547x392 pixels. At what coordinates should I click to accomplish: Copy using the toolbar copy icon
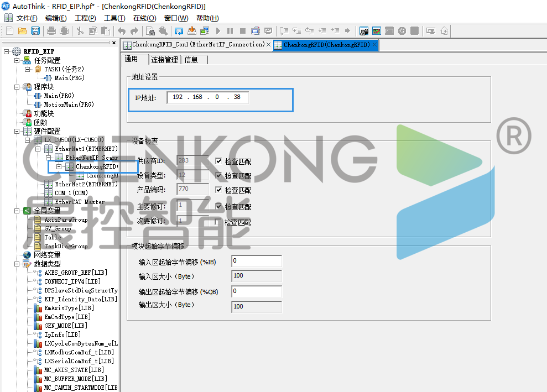click(x=93, y=31)
